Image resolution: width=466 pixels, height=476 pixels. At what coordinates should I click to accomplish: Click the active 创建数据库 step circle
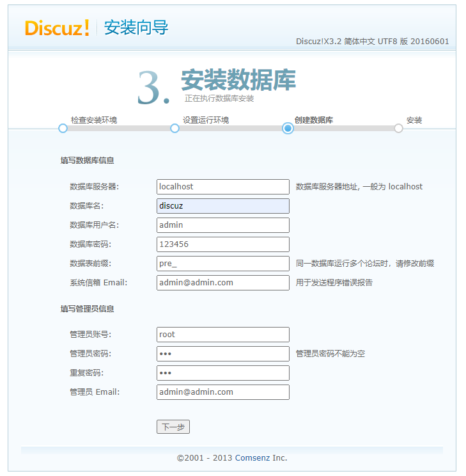(x=288, y=129)
